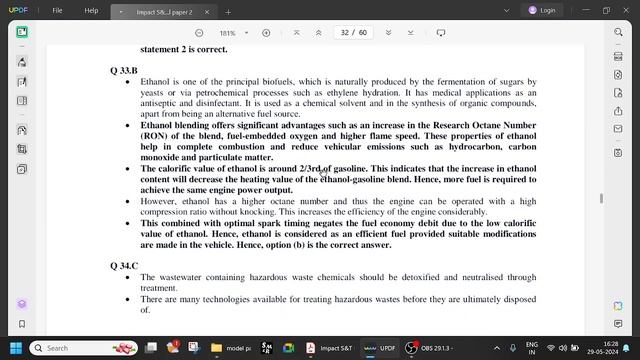The width and height of the screenshot is (640, 360).
Task: Open the Organize Pages tool
Action: pos(22,100)
